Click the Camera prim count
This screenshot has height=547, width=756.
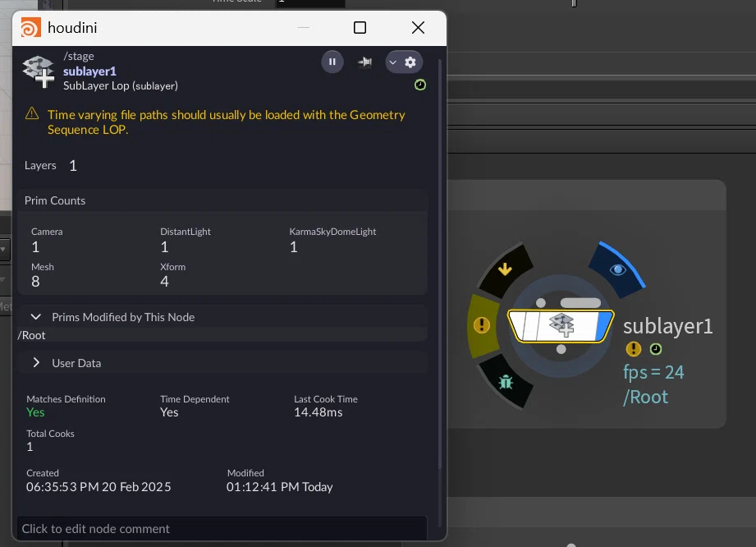(35, 247)
